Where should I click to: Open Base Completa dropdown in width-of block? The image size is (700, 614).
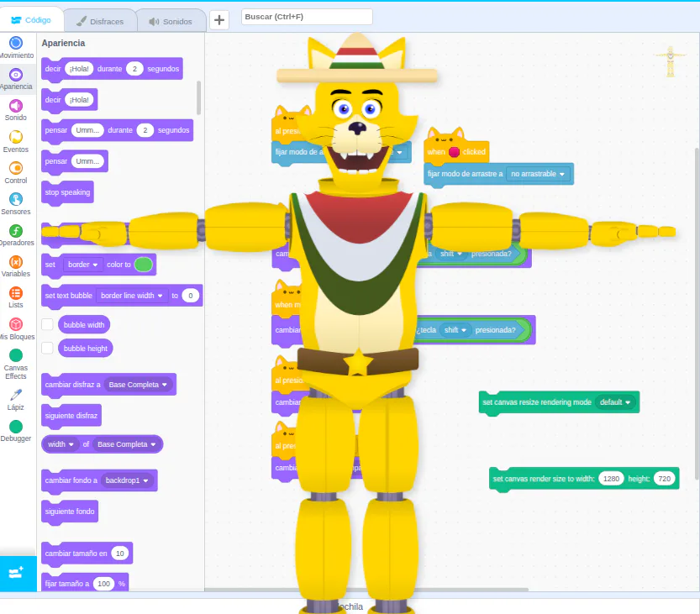click(127, 444)
